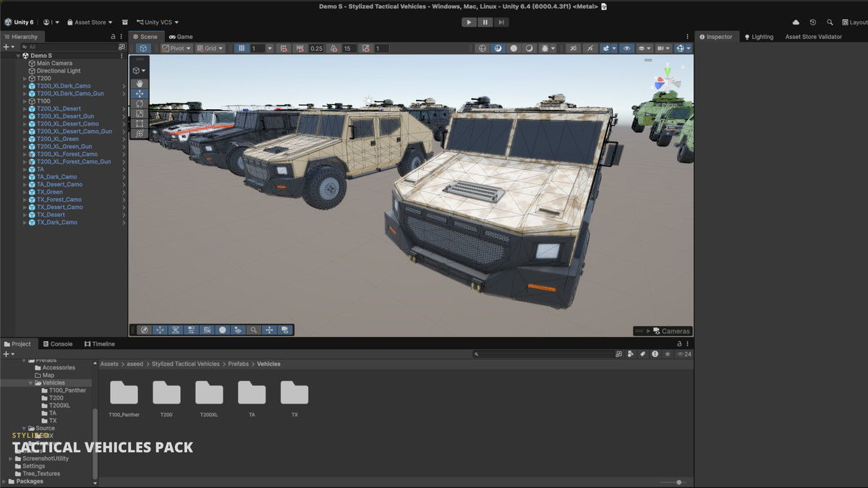Click the Pause button
The image size is (868, 488).
pyautogui.click(x=485, y=22)
